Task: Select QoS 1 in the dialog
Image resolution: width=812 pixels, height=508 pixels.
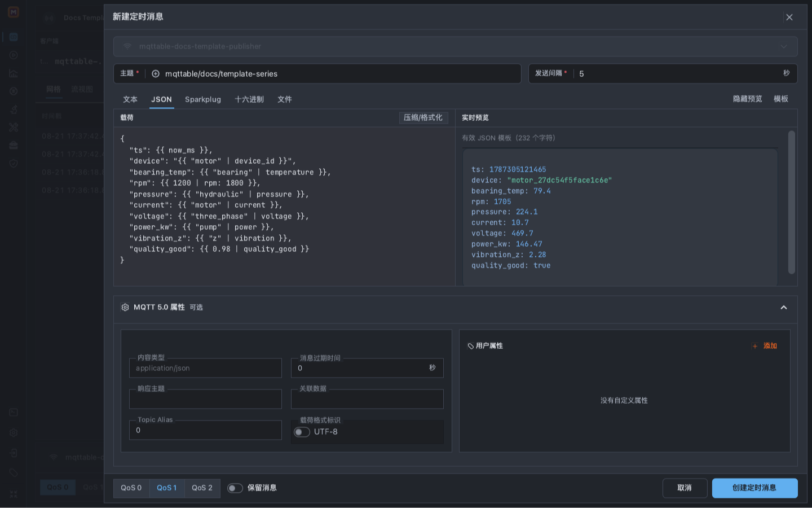Action: (x=167, y=488)
